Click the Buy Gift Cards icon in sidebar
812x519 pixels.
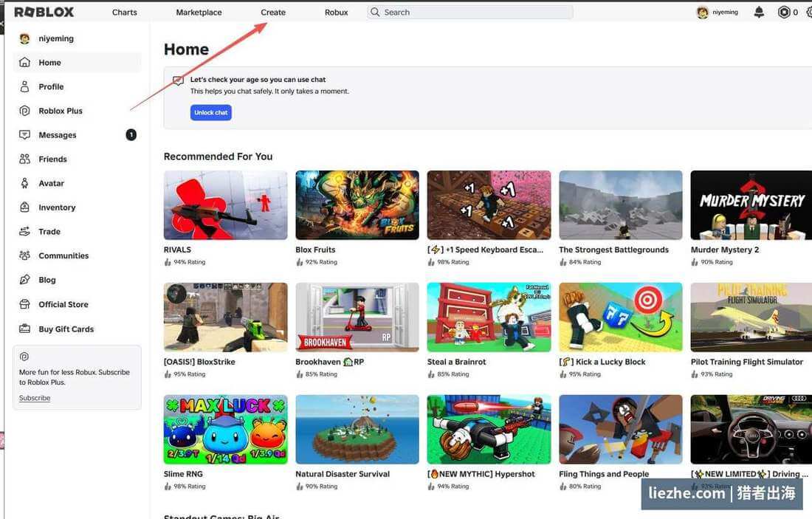pos(24,329)
